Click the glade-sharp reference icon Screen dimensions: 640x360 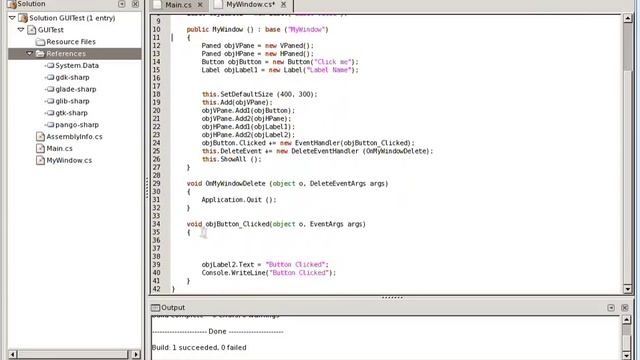point(50,89)
